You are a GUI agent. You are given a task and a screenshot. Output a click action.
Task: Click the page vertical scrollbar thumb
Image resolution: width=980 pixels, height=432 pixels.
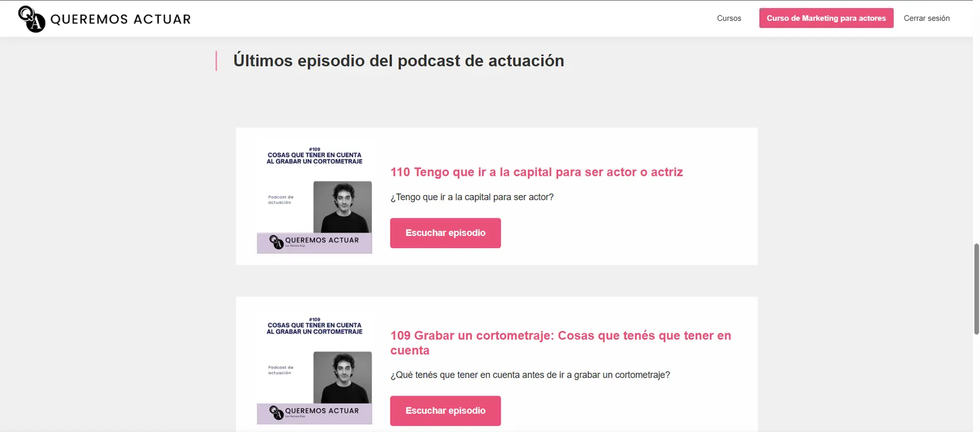coord(976,289)
